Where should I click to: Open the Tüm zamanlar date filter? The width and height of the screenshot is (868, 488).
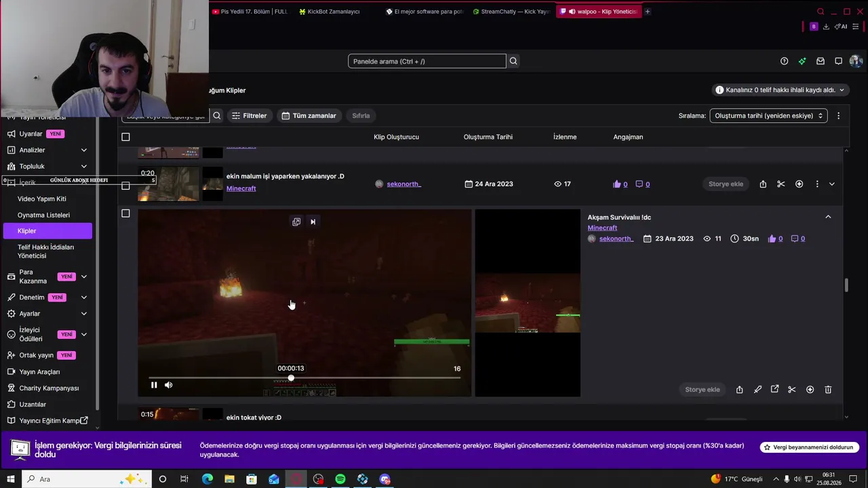point(309,116)
